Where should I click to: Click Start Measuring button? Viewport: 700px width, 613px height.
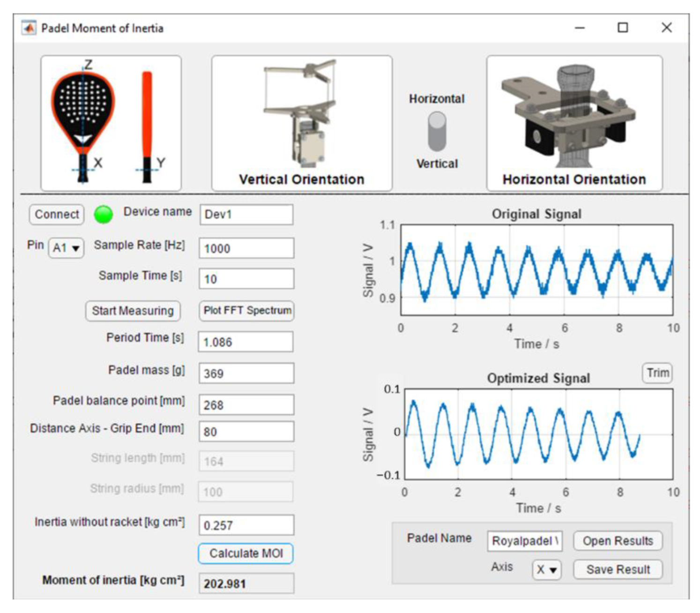(133, 311)
